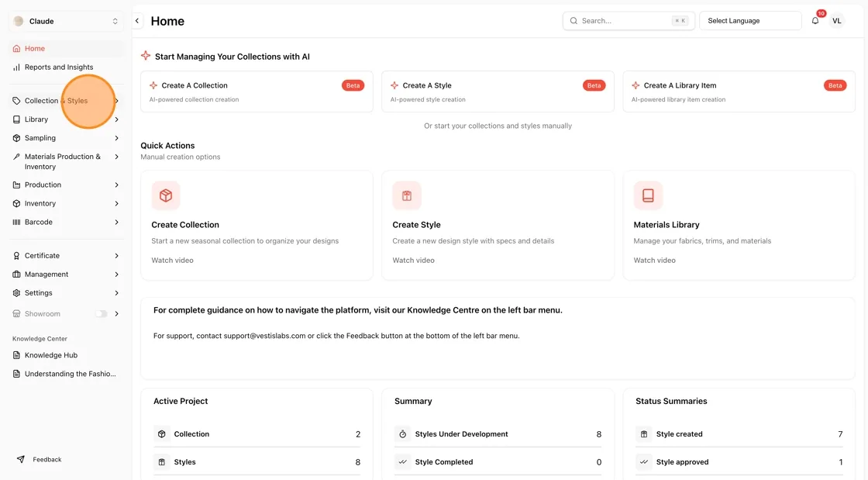Click the Library book icon in sidebar
The height and width of the screenshot is (480, 868).
point(16,119)
